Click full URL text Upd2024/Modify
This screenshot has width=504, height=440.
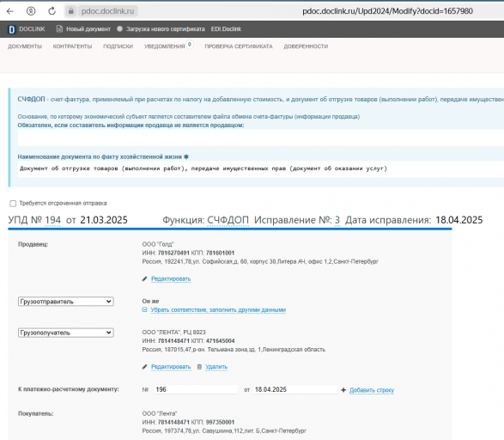click(x=387, y=11)
